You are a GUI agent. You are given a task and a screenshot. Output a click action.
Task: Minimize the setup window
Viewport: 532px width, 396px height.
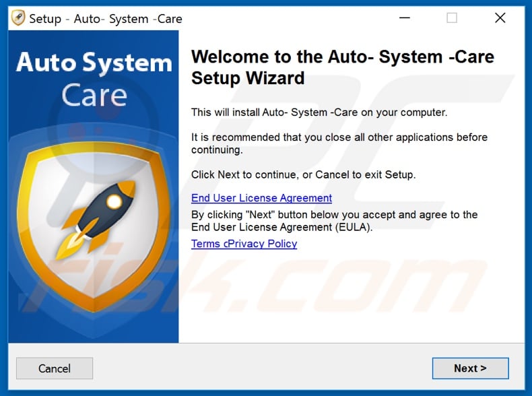[x=405, y=18]
